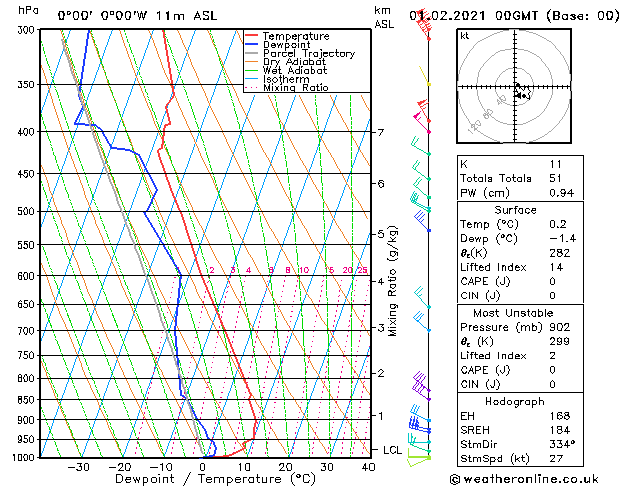The width and height of the screenshot is (629, 486).
Task: Click the "550" pressure level label
Action: (x=28, y=245)
